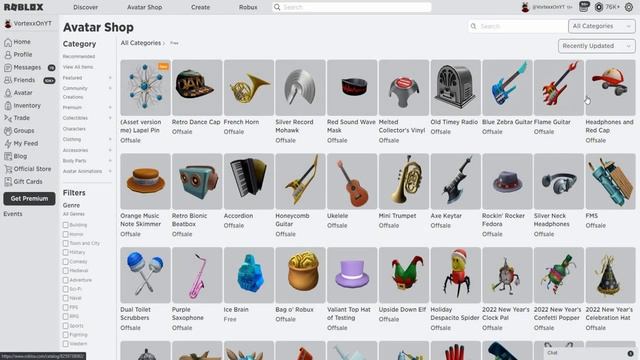
Task: Expand the Featured category
Action: click(x=110, y=78)
